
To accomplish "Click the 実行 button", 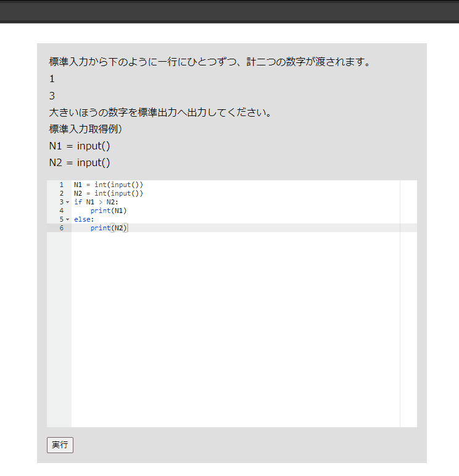I will tap(60, 445).
